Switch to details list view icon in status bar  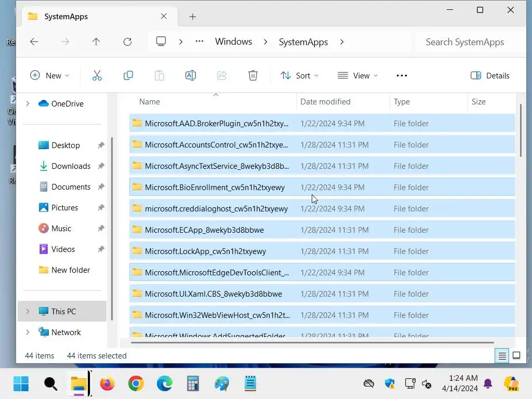point(502,355)
